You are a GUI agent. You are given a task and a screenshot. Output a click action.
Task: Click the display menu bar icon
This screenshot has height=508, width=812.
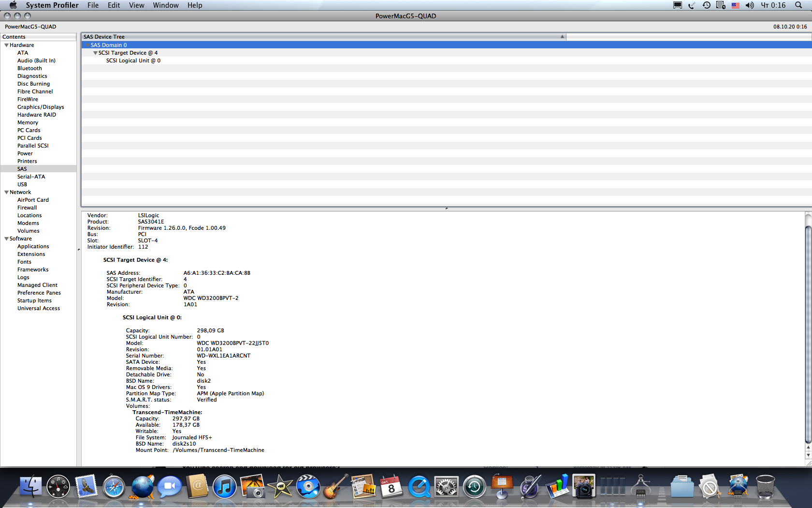(x=678, y=5)
